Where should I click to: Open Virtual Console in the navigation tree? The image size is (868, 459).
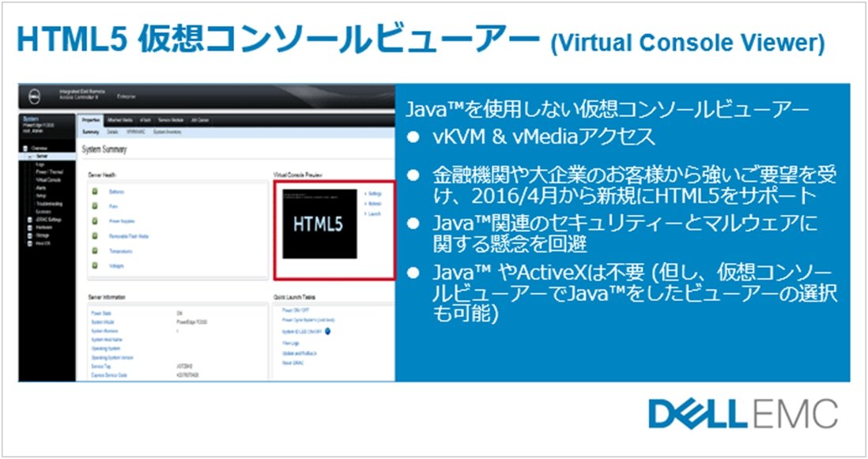coord(48,180)
